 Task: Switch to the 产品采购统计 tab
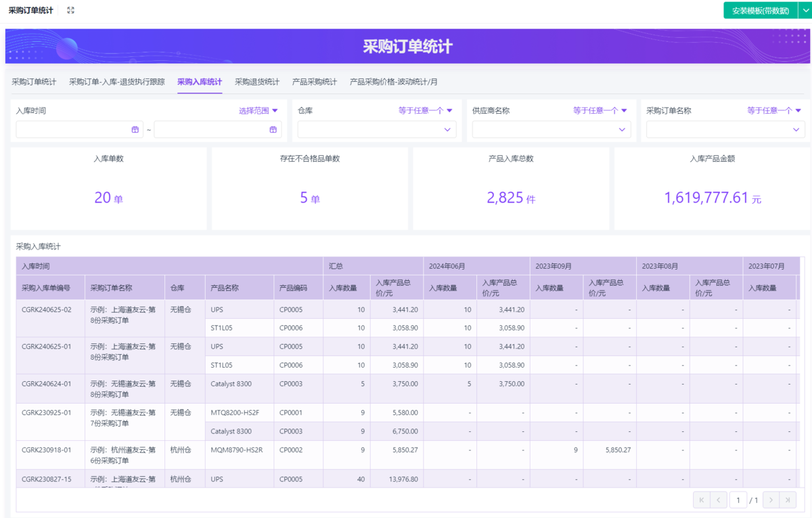pos(315,82)
